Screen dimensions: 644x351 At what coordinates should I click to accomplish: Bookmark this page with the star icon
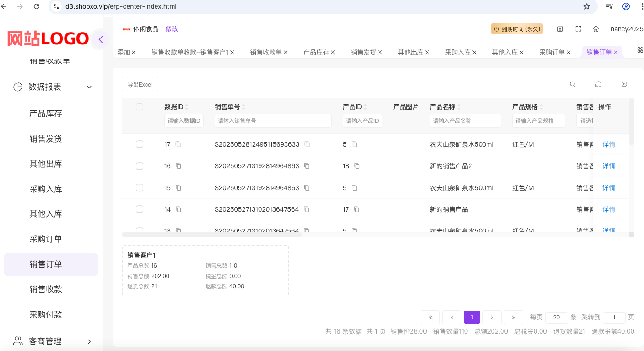point(587,6)
